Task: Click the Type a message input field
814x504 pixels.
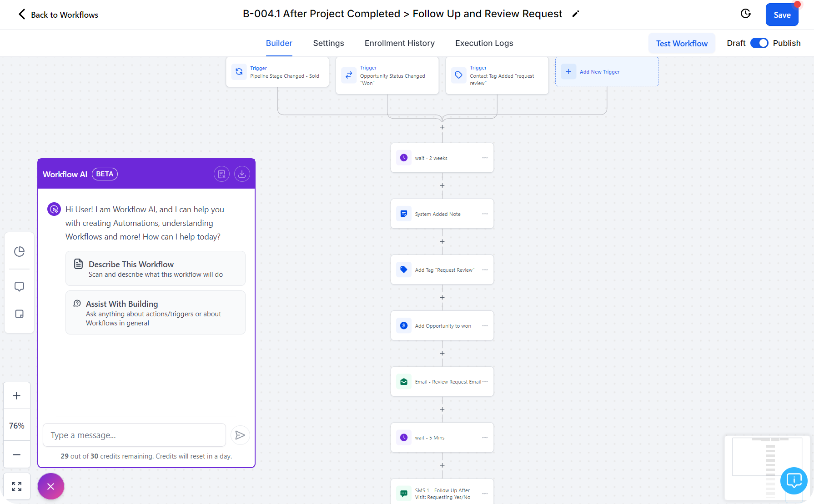Action: pyautogui.click(x=134, y=435)
